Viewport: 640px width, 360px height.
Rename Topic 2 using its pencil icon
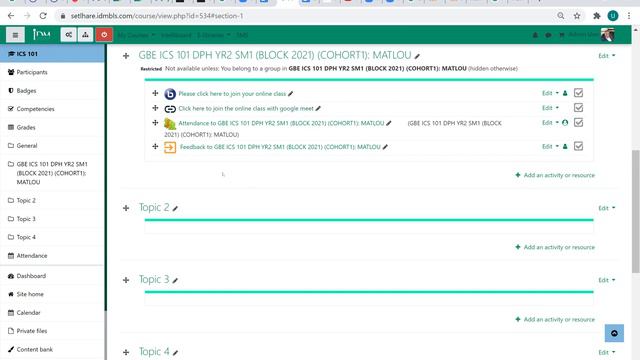click(175, 209)
